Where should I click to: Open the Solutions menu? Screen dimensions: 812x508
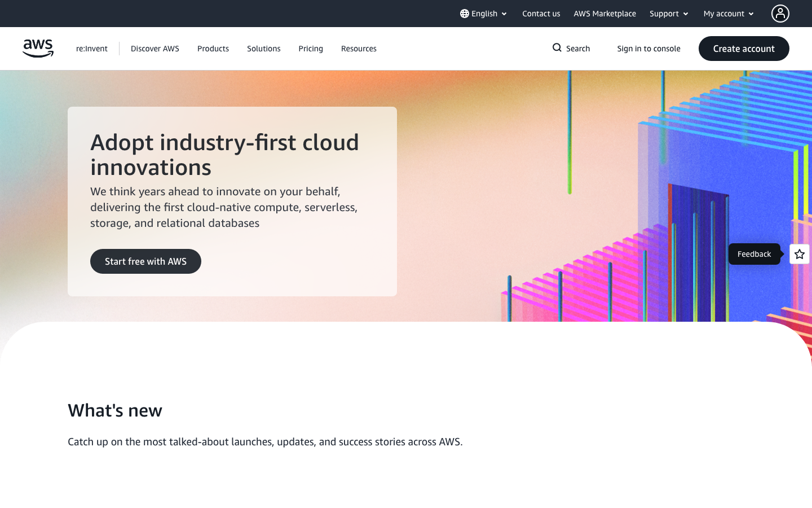point(264,49)
